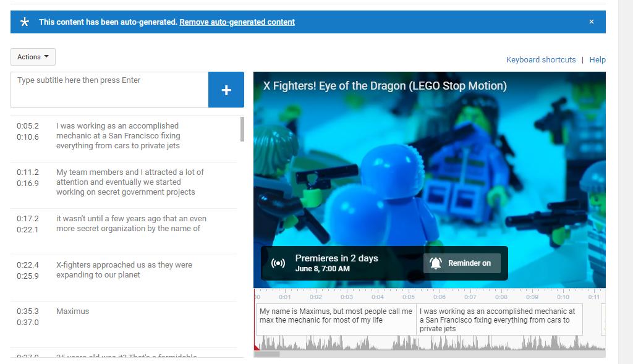Viewport: 633px width, 364px height.
Task: Open the Actions dropdown menu
Action: coord(33,57)
